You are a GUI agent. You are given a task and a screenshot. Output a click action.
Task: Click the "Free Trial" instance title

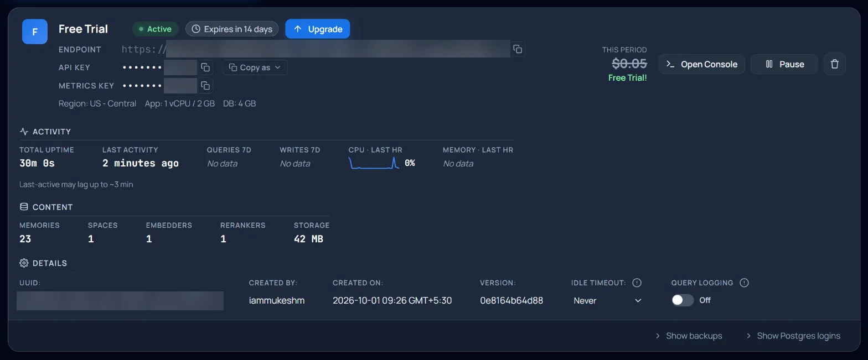coord(84,29)
